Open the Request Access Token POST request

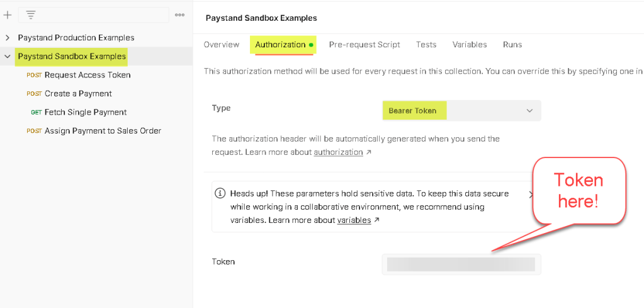point(88,75)
